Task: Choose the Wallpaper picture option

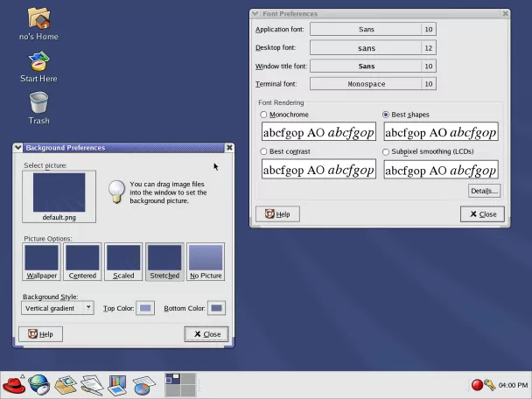Action: point(41,262)
